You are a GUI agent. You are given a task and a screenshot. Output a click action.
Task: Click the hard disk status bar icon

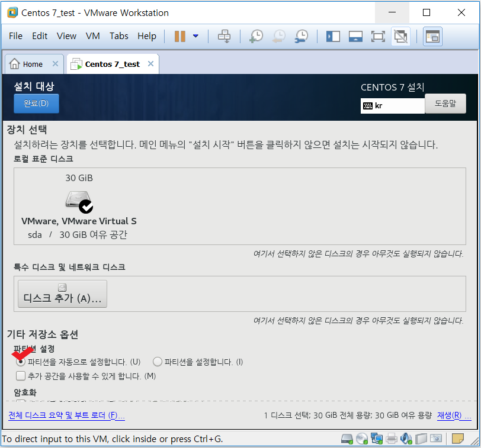point(347,439)
